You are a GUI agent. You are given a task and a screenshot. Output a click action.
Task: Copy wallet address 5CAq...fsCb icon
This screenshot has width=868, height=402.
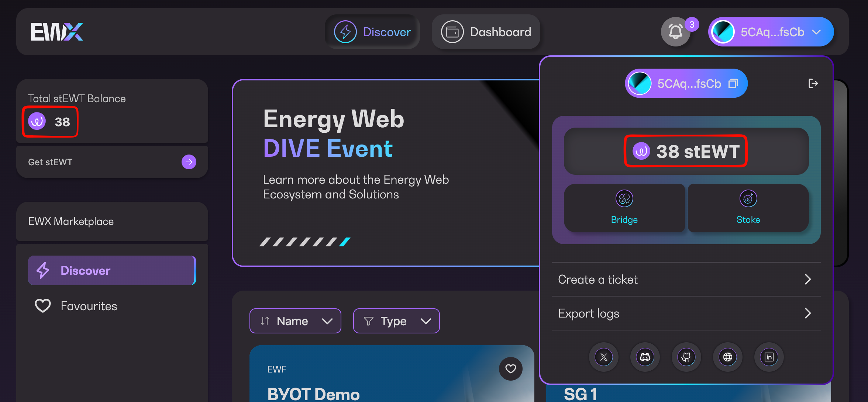733,84
